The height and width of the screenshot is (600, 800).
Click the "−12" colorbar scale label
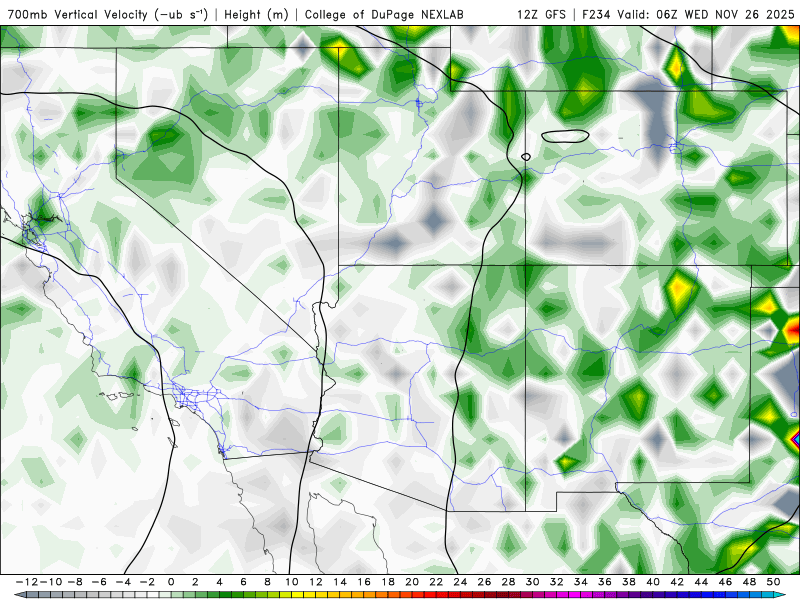click(x=26, y=582)
